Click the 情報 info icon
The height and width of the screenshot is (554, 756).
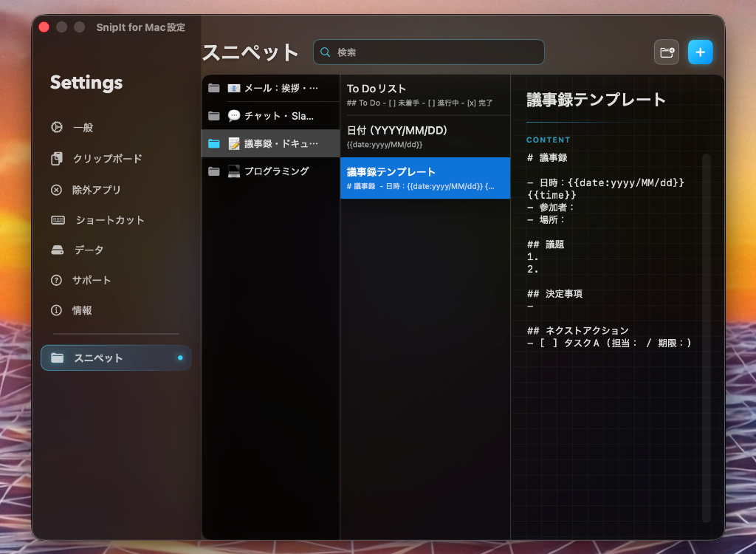(57, 310)
